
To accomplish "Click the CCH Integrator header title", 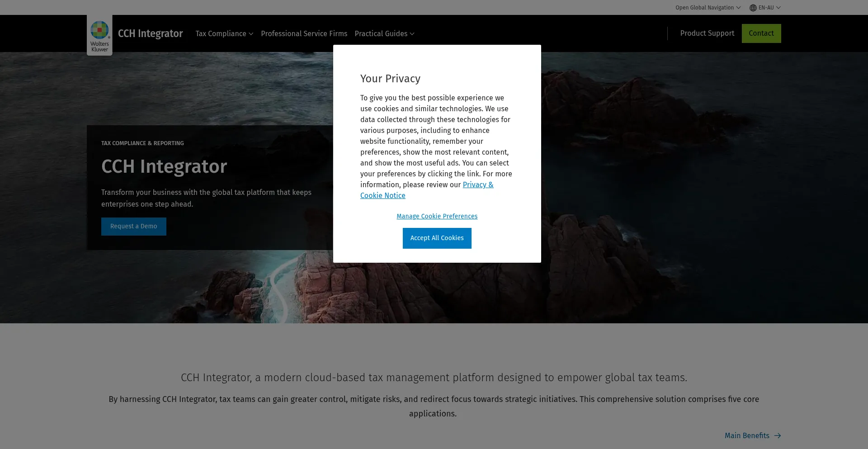I will pyautogui.click(x=150, y=33).
